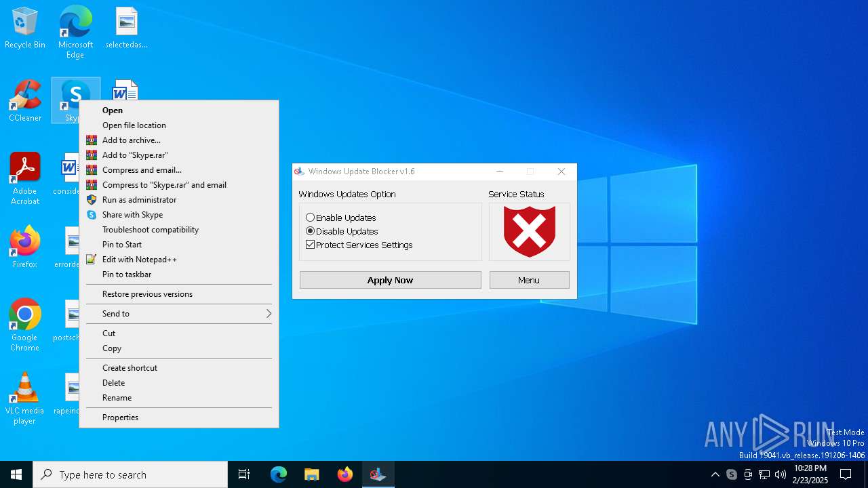Choose Delete in the context menu
This screenshot has height=488, width=868.
pos(179,383)
